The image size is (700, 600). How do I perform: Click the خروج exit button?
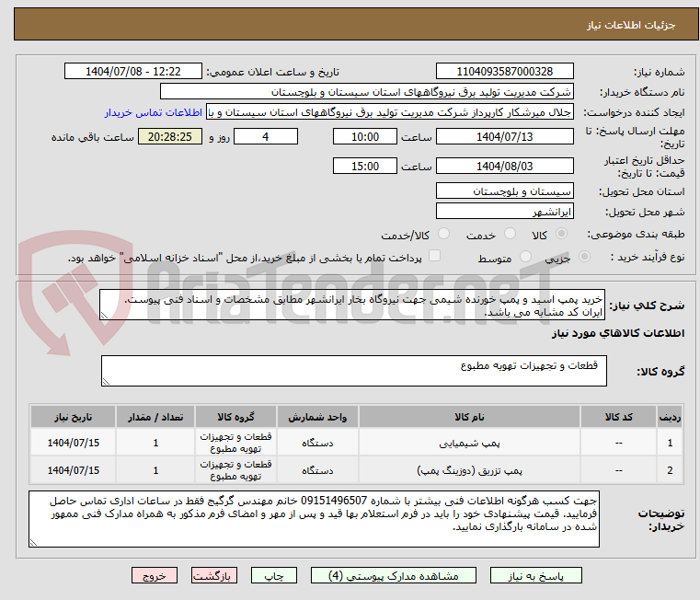point(154,576)
